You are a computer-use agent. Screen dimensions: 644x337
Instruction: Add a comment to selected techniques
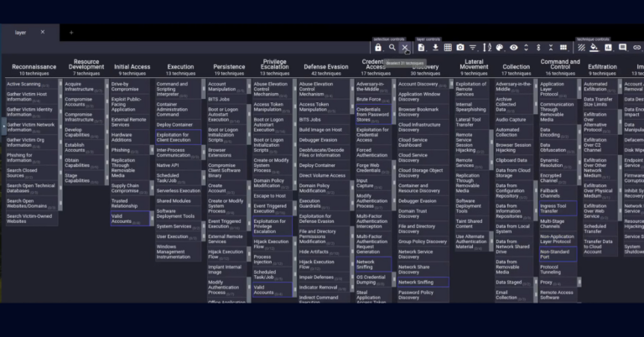tap(623, 48)
